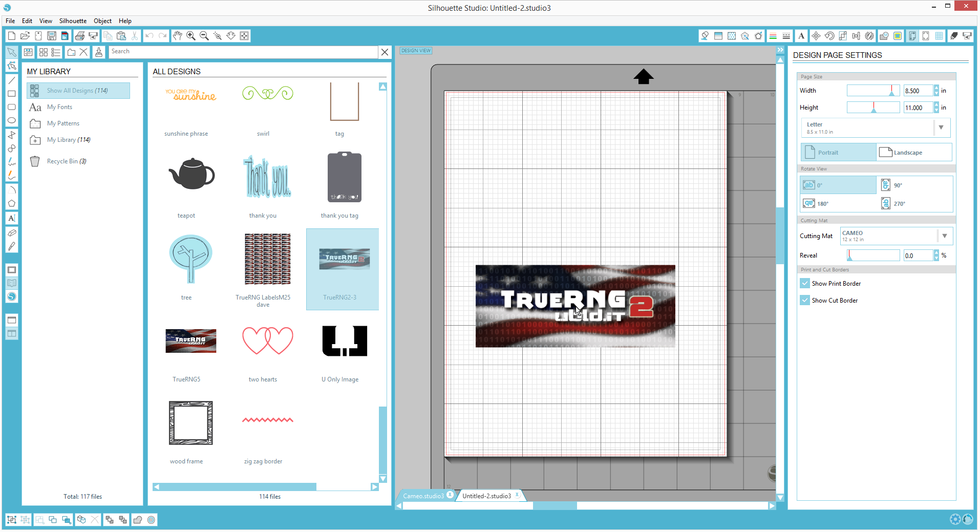Open the Edit menu
Screen dimensions: 980x532
click(x=27, y=21)
